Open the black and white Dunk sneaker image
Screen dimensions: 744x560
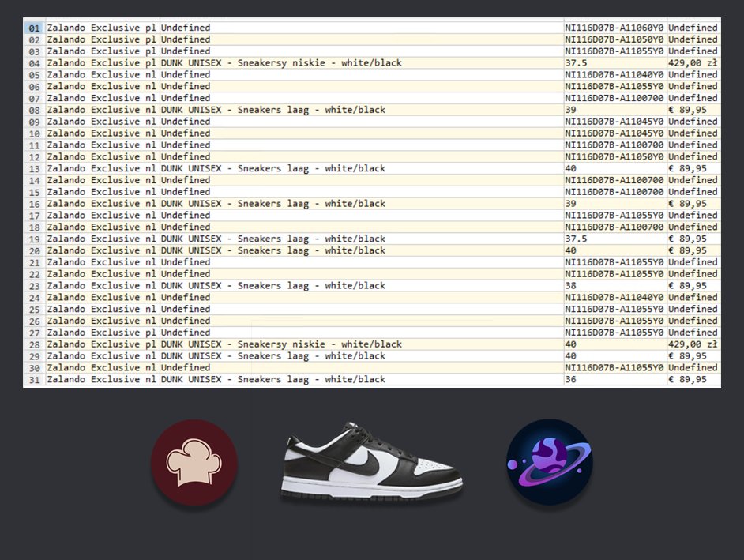tap(371, 460)
